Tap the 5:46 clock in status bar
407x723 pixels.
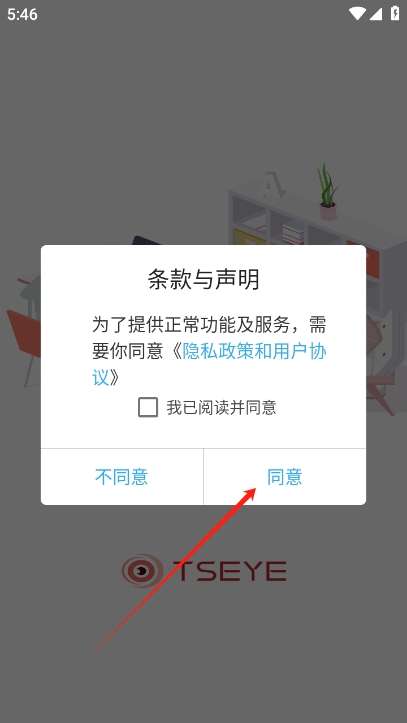click(22, 14)
